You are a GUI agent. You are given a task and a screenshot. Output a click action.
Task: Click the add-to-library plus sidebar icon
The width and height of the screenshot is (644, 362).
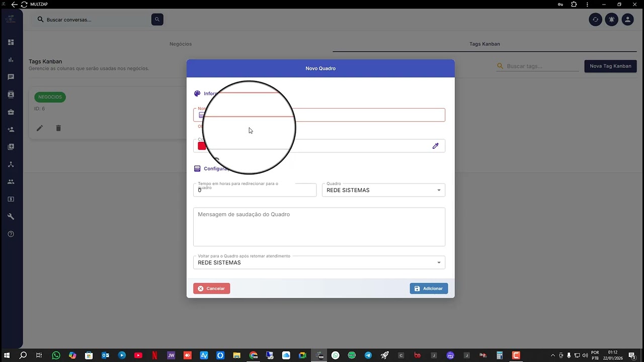11,147
